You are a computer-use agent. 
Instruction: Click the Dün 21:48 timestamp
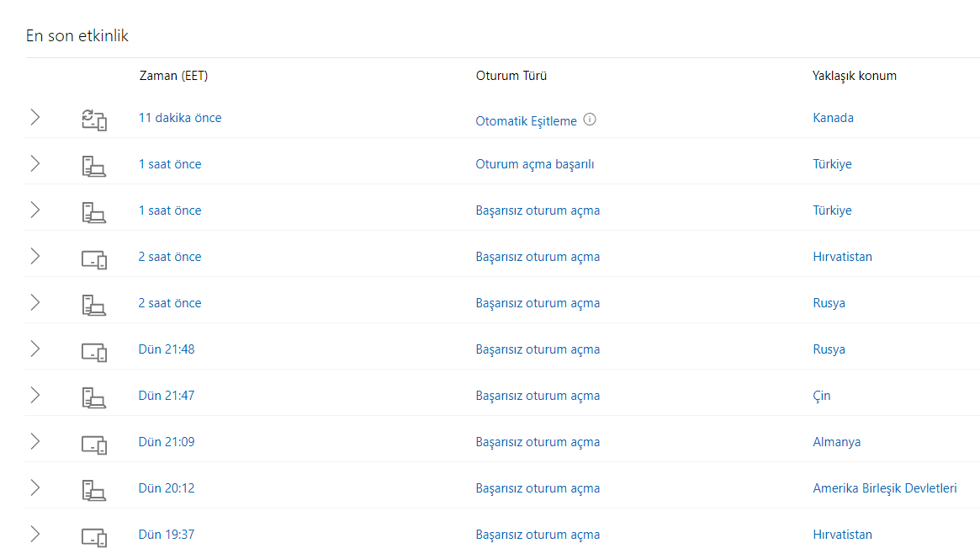167,349
